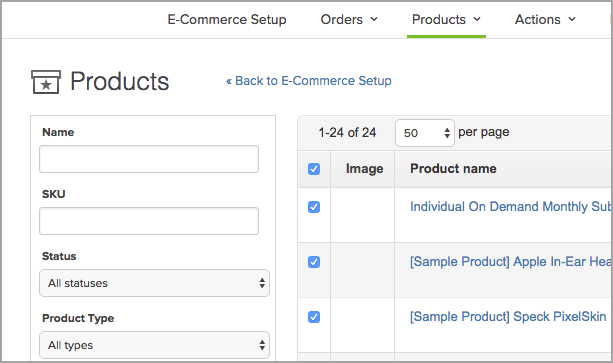The image size is (613, 363).
Task: Open Sample Product Apple In-Ear link
Action: [510, 261]
